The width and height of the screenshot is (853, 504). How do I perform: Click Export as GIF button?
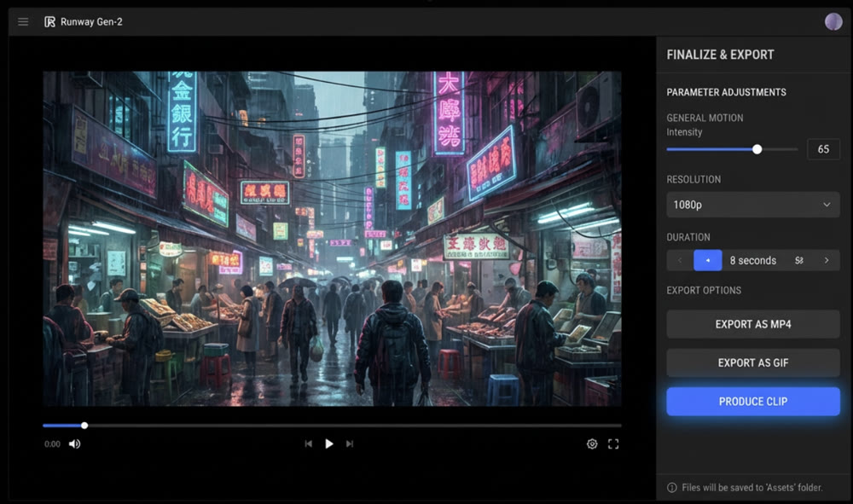(752, 362)
